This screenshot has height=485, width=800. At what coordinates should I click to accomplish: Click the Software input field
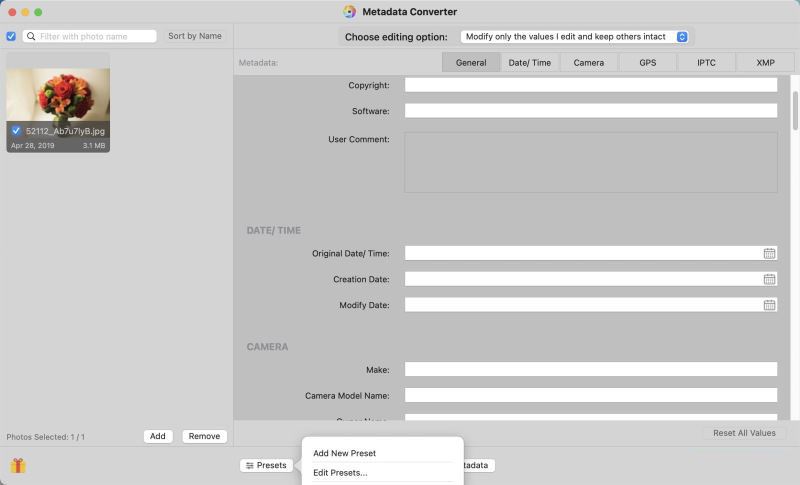coord(591,111)
